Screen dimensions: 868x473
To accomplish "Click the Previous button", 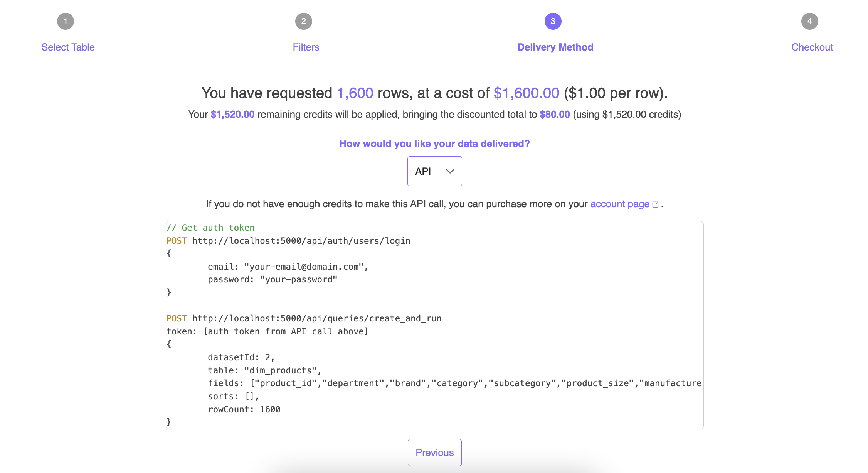I will [434, 452].
